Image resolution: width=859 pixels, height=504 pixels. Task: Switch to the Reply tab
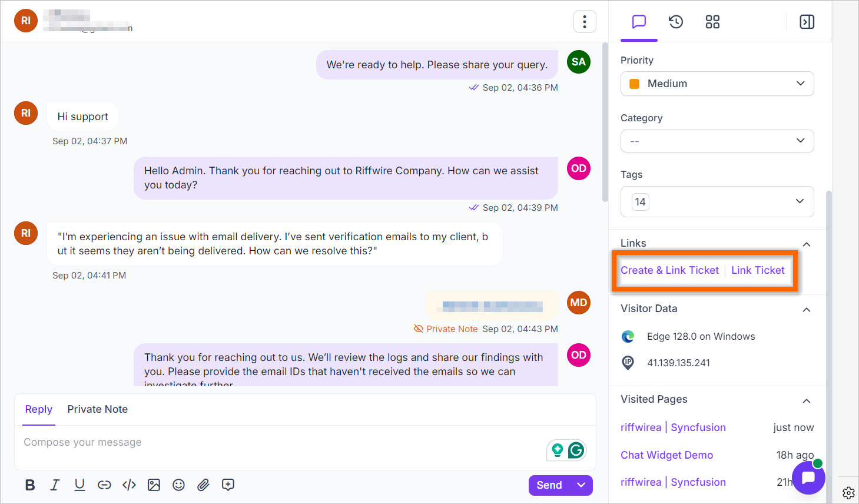pyautogui.click(x=39, y=409)
